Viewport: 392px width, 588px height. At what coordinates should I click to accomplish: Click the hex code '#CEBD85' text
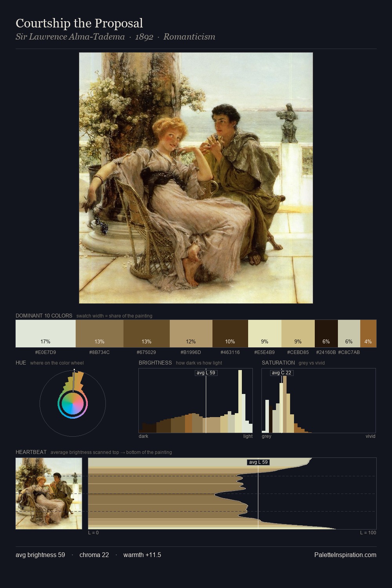(298, 352)
